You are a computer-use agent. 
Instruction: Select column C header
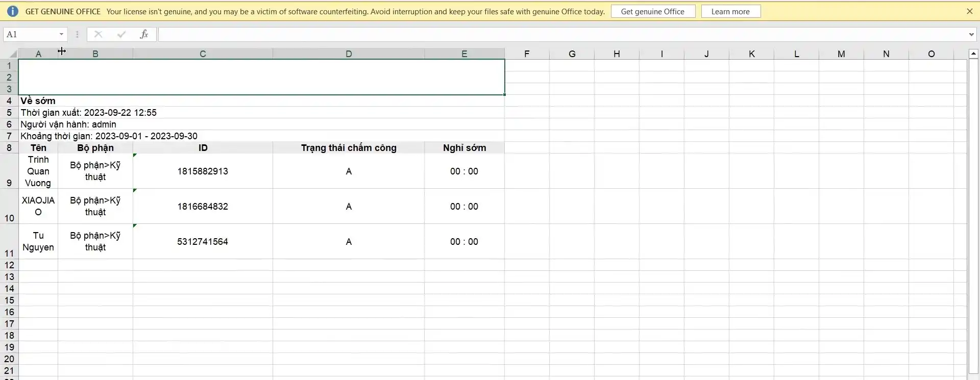tap(203, 54)
